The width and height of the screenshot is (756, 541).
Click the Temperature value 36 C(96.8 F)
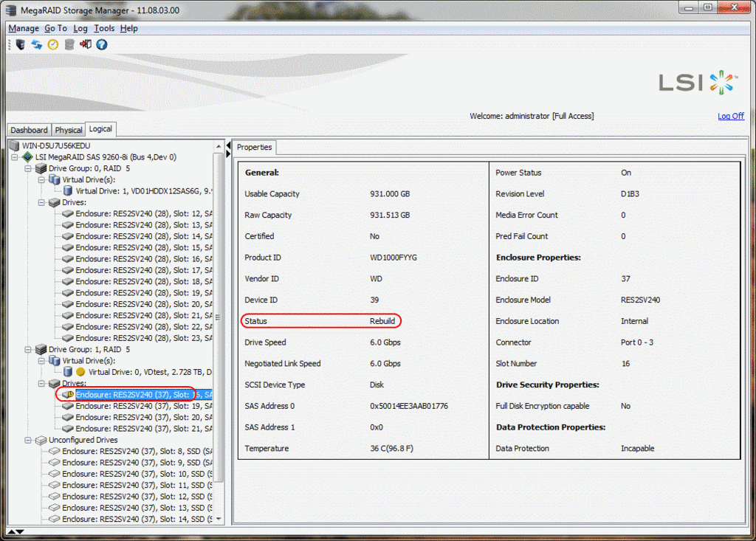391,449
